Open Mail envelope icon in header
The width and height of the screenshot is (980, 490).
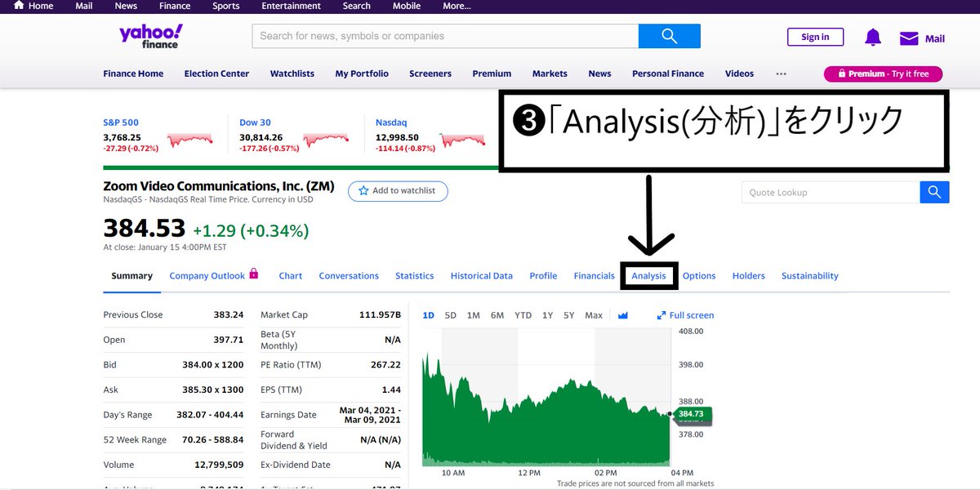[x=909, y=38]
